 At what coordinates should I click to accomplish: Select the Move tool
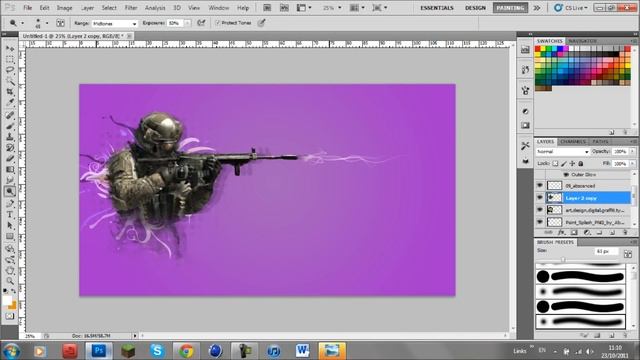(x=10, y=49)
